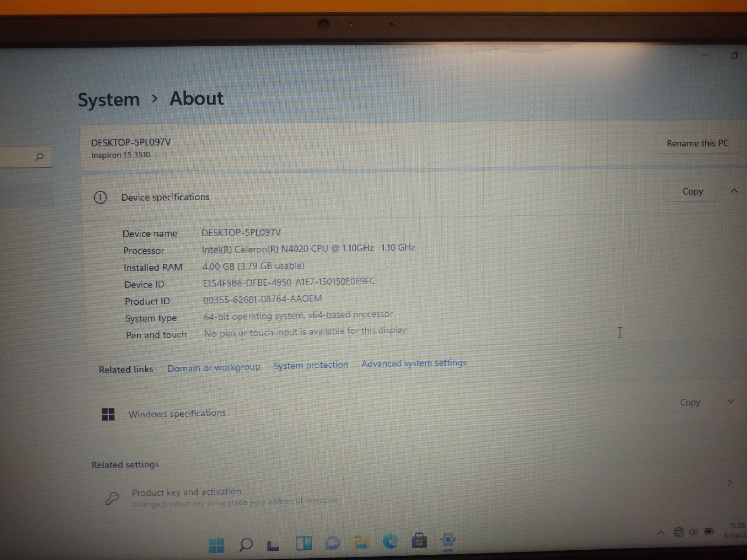This screenshot has width=747, height=560.
Task: Click the Windows specifications logo icon
Action: (x=108, y=414)
